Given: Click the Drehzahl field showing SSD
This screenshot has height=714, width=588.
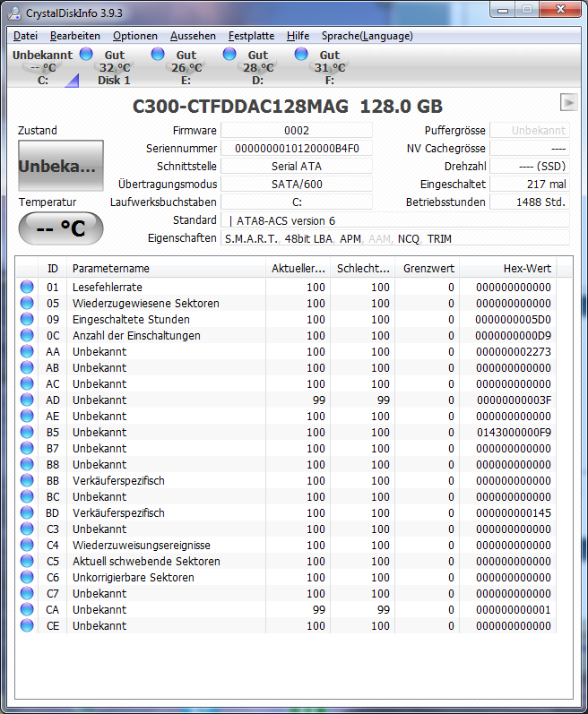Looking at the screenshot, I should (530, 167).
